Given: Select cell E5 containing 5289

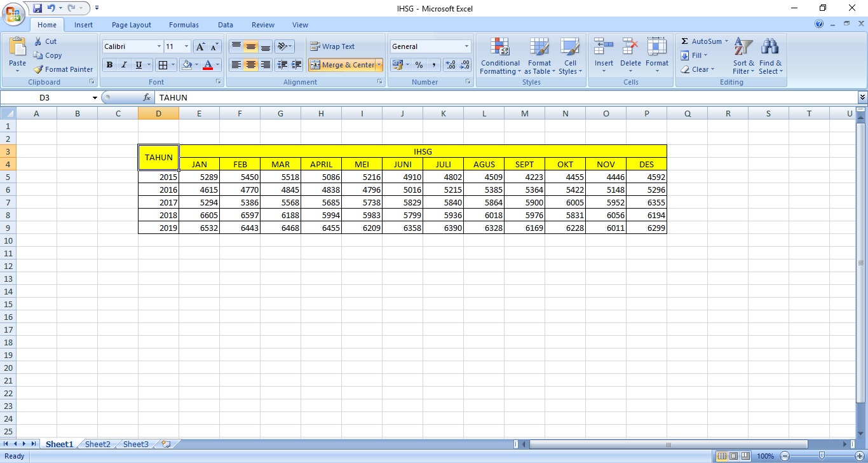Looking at the screenshot, I should click(199, 177).
